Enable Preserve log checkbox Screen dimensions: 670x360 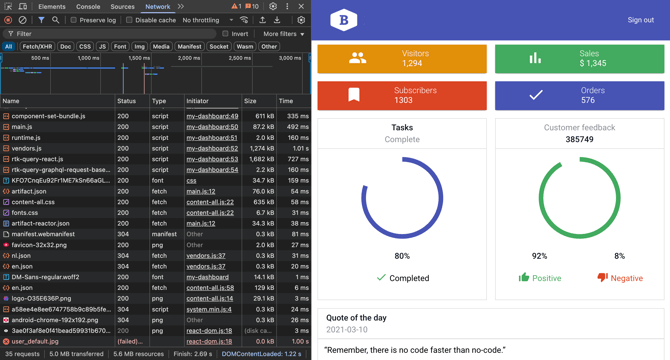tap(73, 20)
